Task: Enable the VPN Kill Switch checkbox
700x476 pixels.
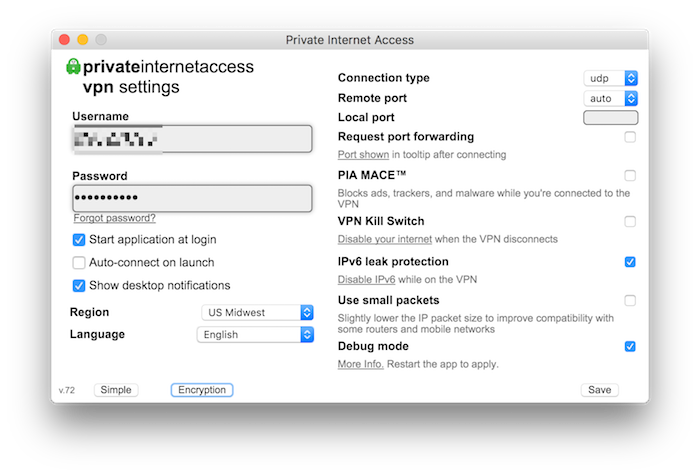Action: [630, 222]
